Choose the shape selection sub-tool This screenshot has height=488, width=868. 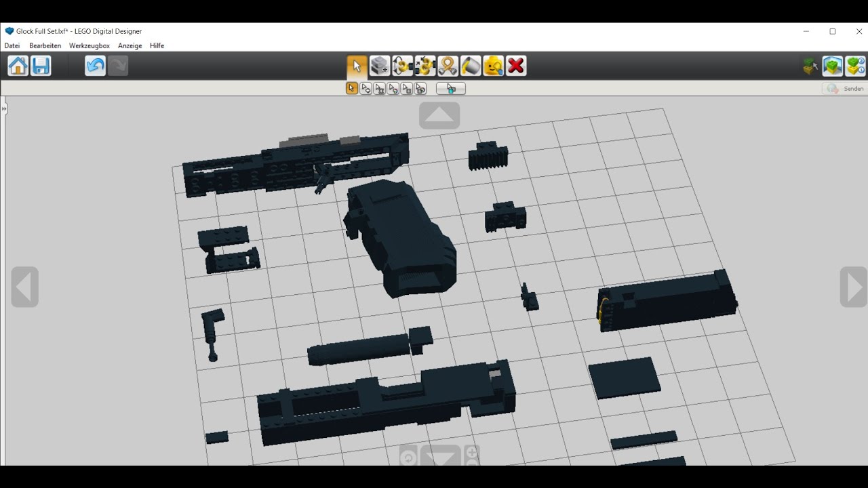[406, 88]
